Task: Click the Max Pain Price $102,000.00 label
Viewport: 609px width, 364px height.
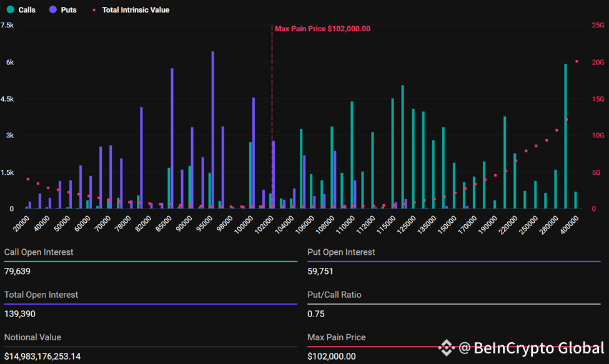Action: coord(322,29)
